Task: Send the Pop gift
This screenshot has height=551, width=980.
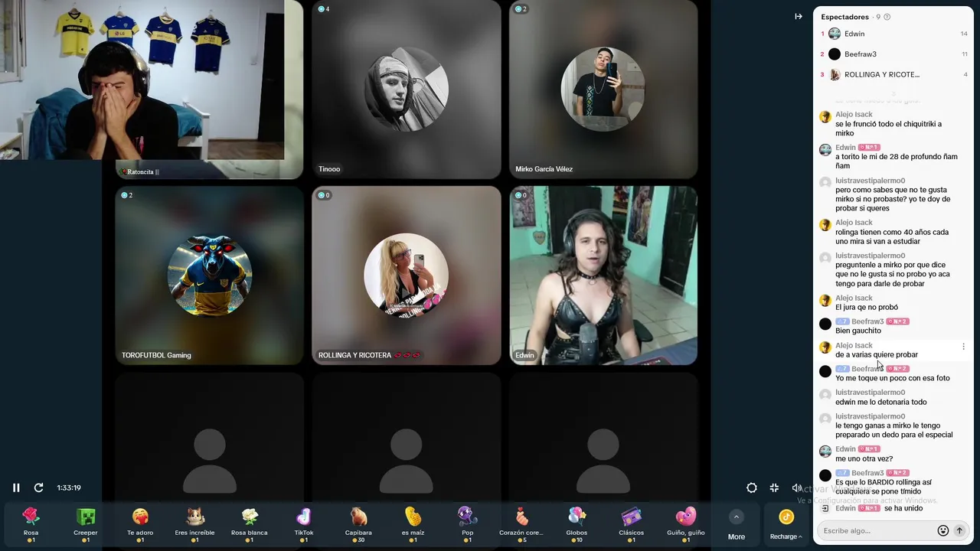Action: [468, 524]
